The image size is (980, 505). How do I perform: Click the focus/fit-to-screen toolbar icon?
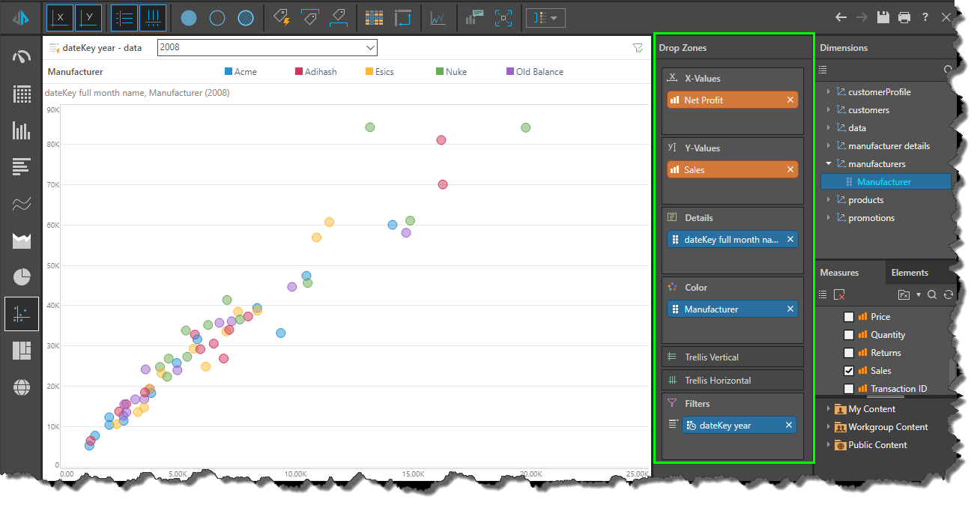[504, 18]
